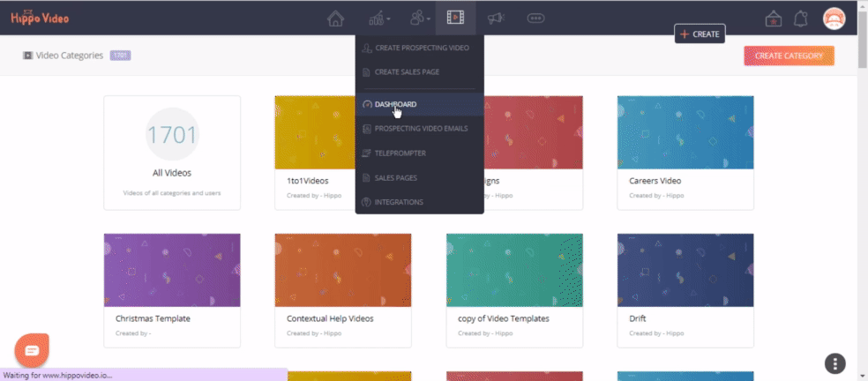Open Sales Pages menu item
Viewport: 868px width, 381px height.
pos(420,178)
